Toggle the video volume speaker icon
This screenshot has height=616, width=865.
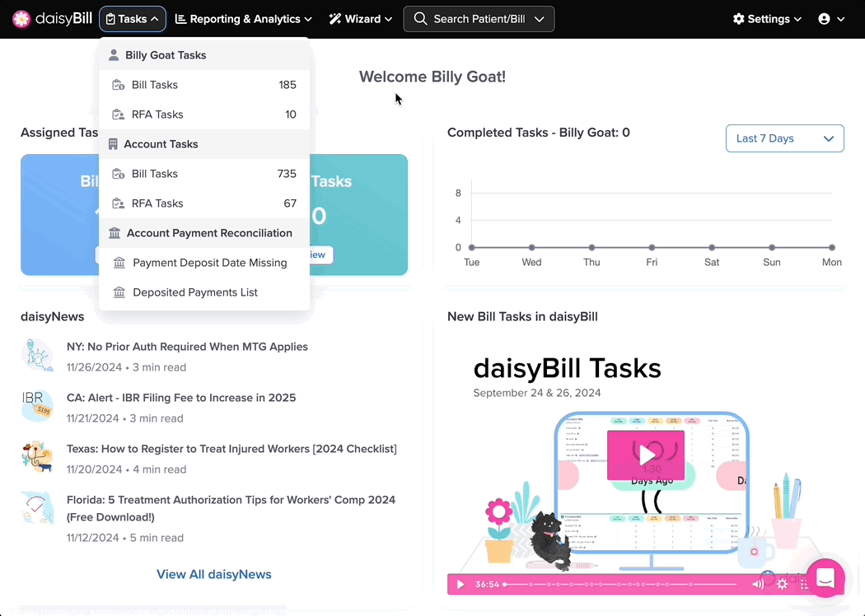pos(758,584)
